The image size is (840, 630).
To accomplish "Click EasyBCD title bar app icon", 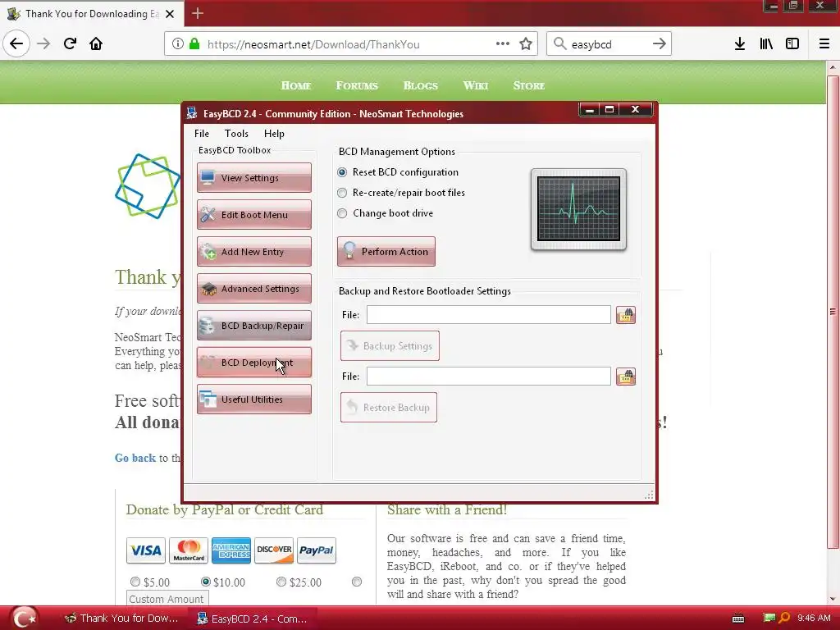I will point(192,113).
